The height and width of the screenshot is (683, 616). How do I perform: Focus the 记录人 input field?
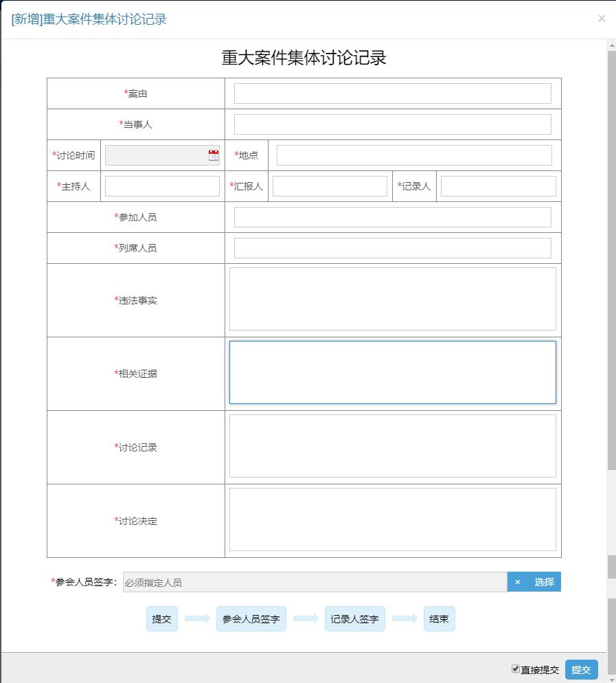point(498,186)
